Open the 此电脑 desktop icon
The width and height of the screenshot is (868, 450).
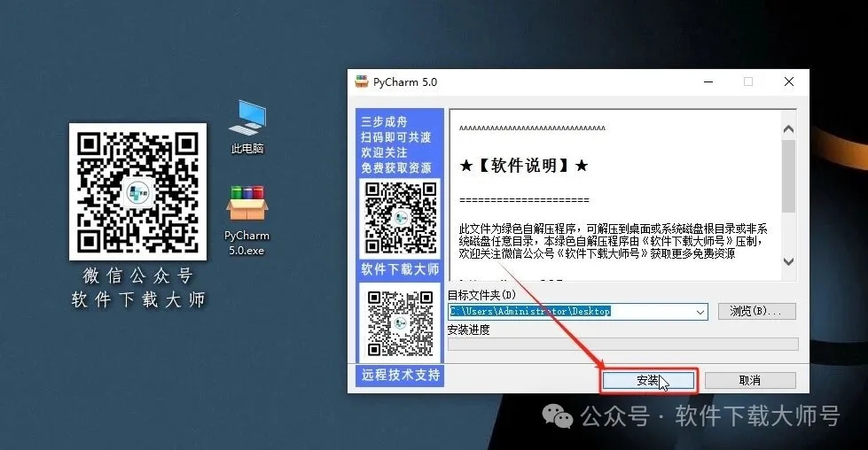247,127
